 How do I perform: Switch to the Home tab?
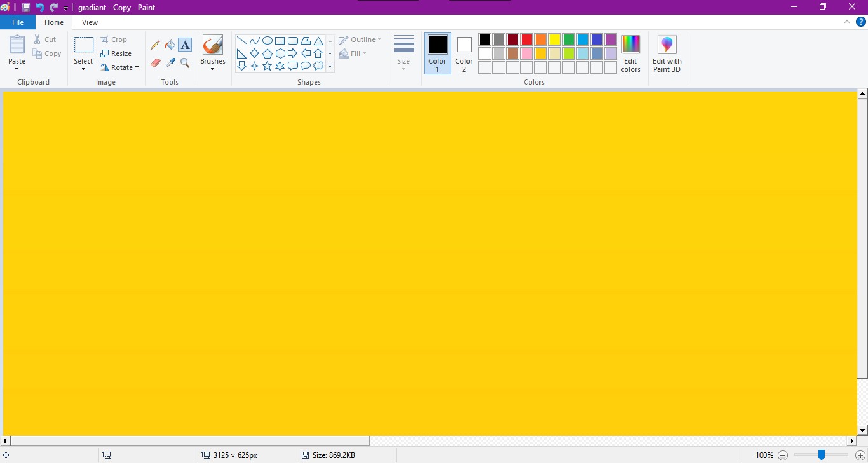54,22
